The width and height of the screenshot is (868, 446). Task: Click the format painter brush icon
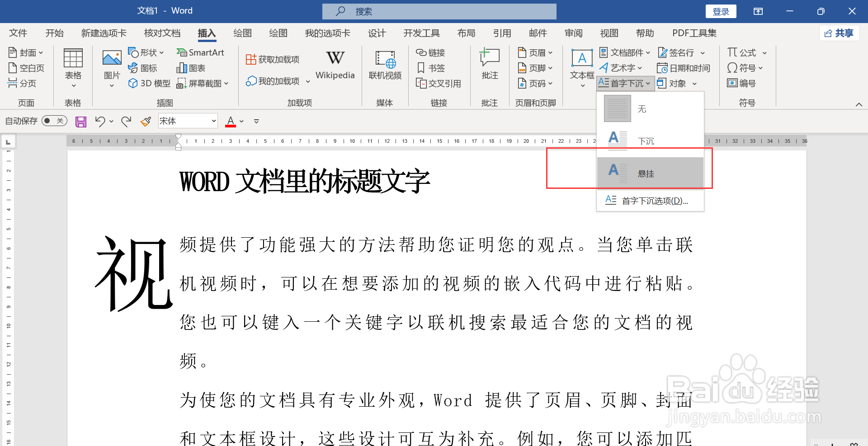pos(146,121)
